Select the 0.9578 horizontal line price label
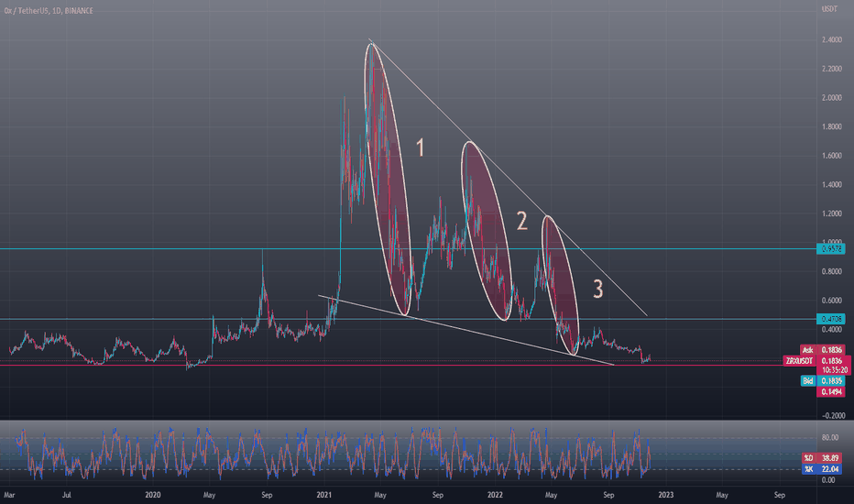 [x=831, y=249]
